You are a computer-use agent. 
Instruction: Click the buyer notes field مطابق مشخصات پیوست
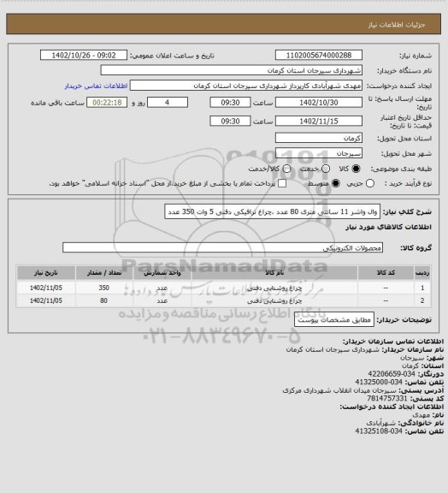334,320
